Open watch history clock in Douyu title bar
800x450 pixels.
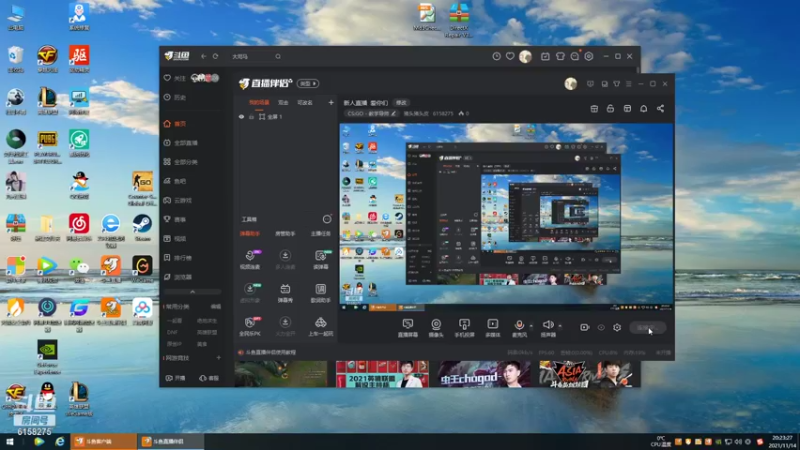tap(496, 57)
